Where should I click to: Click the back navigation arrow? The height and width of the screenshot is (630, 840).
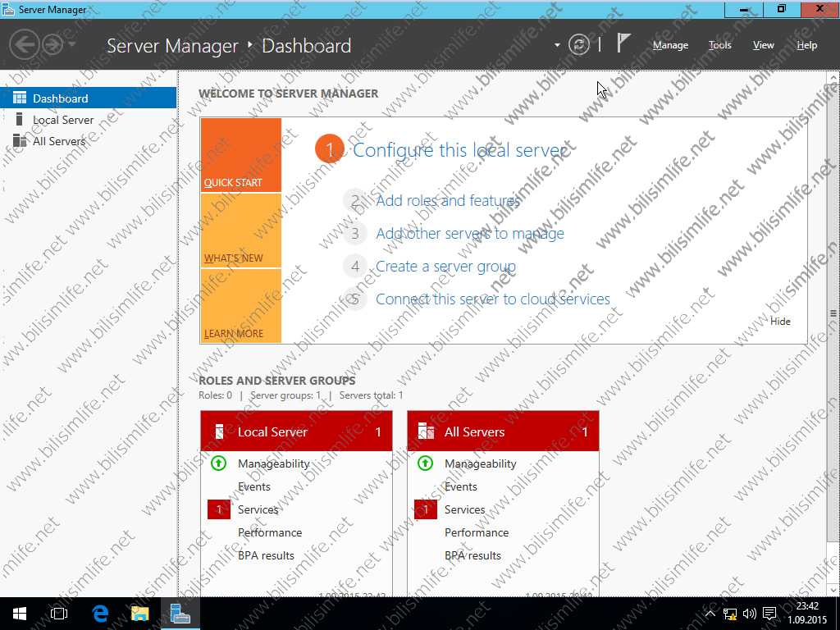(x=25, y=44)
